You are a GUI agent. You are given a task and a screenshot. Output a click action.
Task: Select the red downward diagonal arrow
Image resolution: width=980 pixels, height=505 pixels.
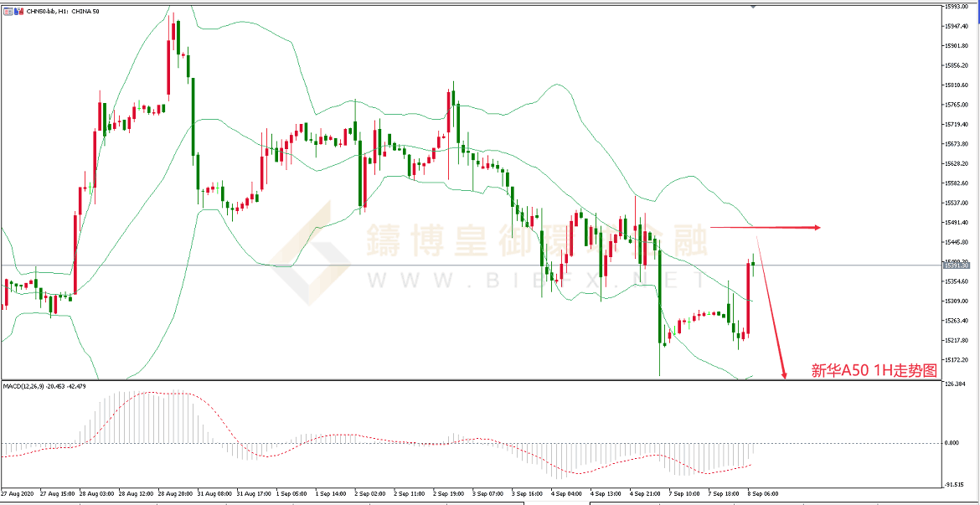(771, 310)
